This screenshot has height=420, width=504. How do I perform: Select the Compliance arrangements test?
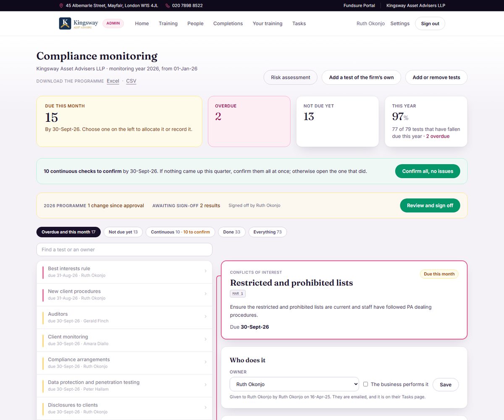pyautogui.click(x=124, y=362)
